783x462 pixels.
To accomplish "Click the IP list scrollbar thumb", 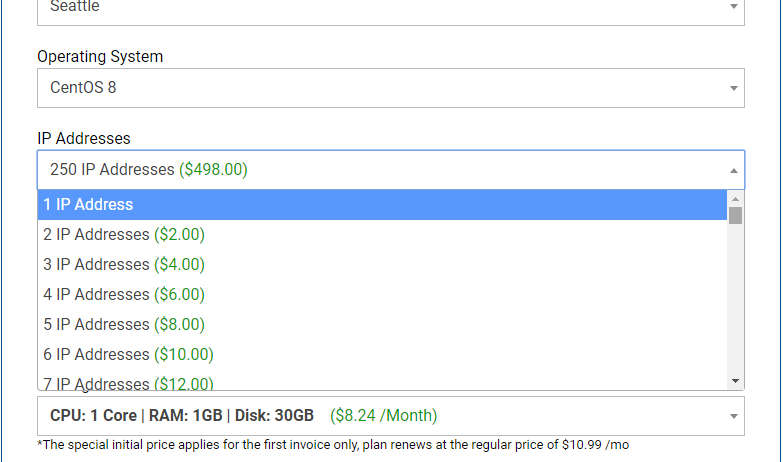I will click(x=735, y=215).
